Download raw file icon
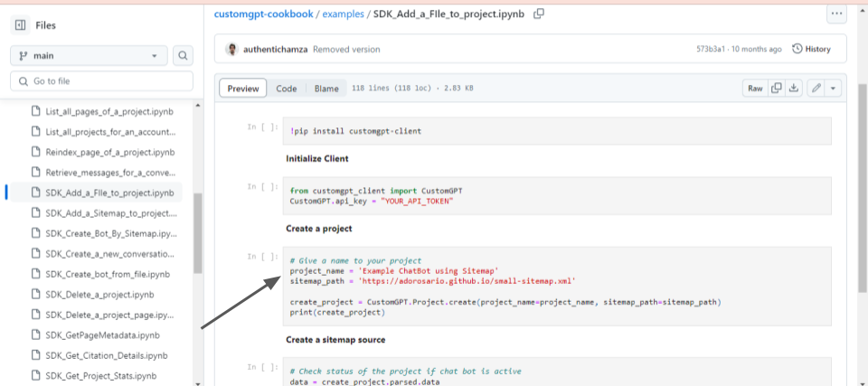The height and width of the screenshot is (386, 868). (x=794, y=88)
